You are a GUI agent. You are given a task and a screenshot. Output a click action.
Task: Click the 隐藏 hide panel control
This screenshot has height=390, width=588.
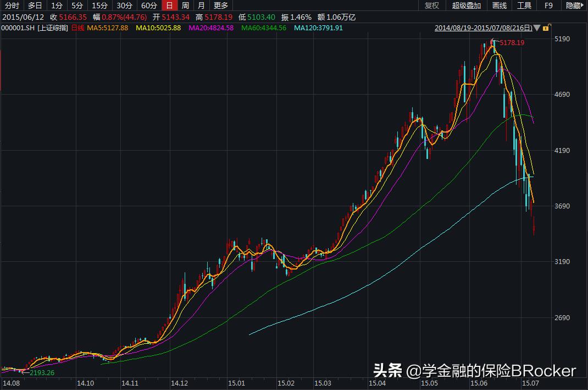573,6
